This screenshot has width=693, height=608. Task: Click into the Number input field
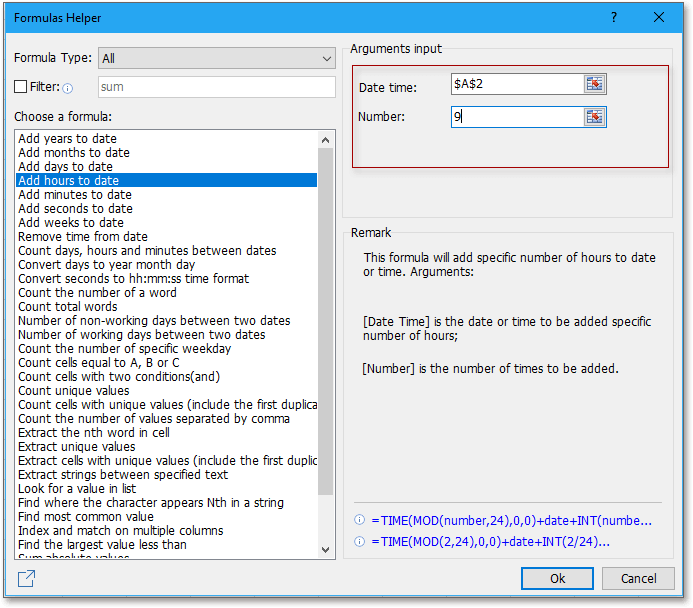pos(516,117)
